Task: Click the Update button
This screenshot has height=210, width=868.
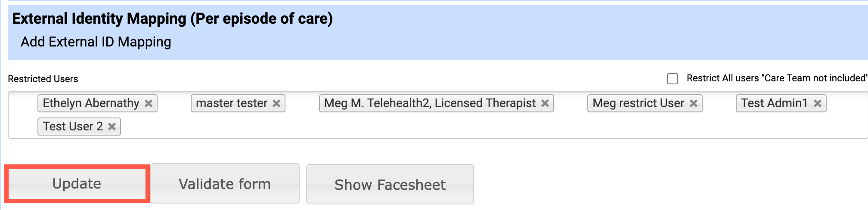Action: [x=77, y=184]
